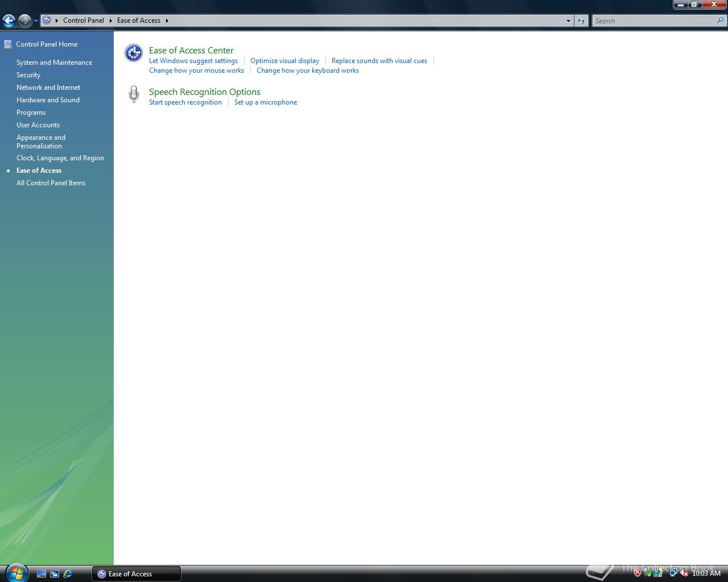Click the Back arrow button

click(x=9, y=21)
